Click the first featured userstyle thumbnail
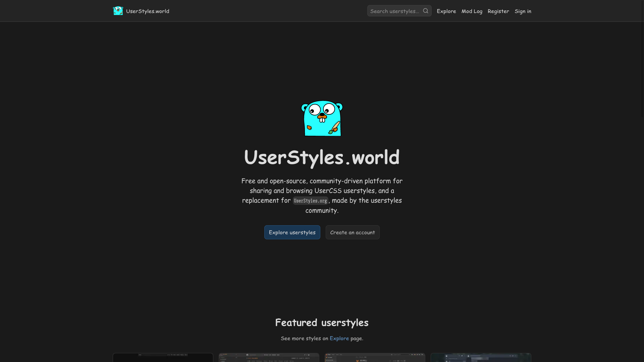This screenshot has width=644, height=362. pos(163,357)
